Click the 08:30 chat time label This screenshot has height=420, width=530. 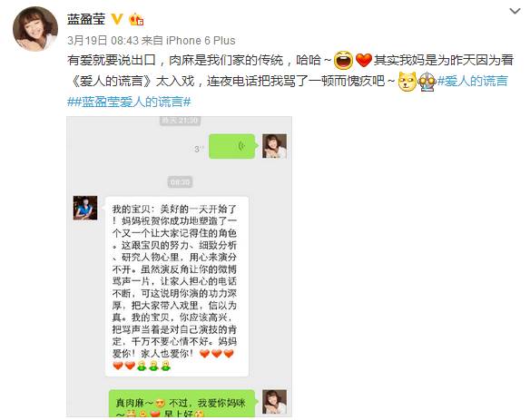pyautogui.click(x=180, y=182)
